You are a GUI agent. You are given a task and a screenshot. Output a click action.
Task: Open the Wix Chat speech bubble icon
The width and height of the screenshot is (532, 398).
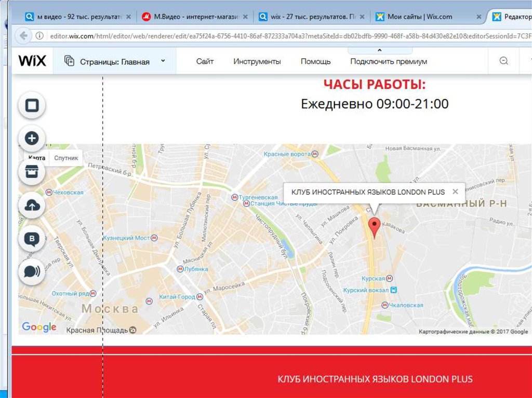tap(32, 272)
